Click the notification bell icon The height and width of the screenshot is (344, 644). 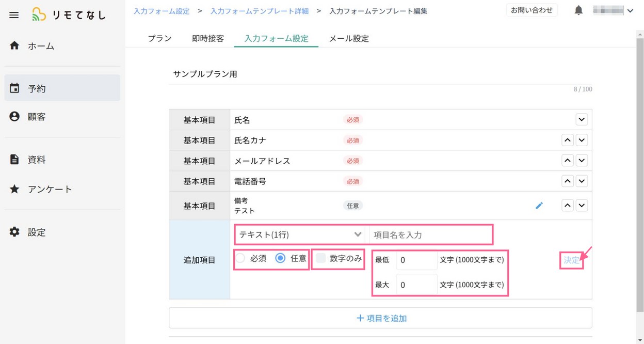pos(578,10)
